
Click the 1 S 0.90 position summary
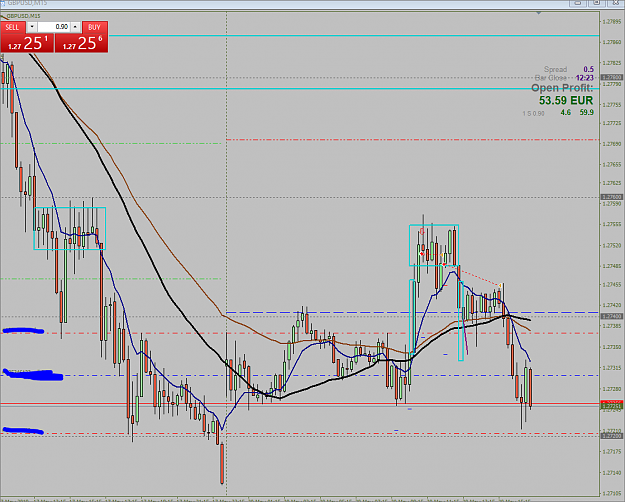click(533, 114)
